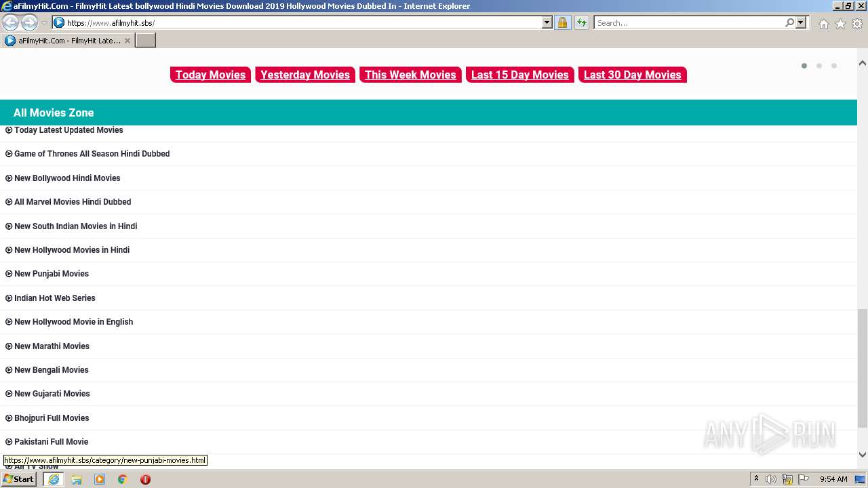Focus the Search box in the toolbar

(x=689, y=22)
